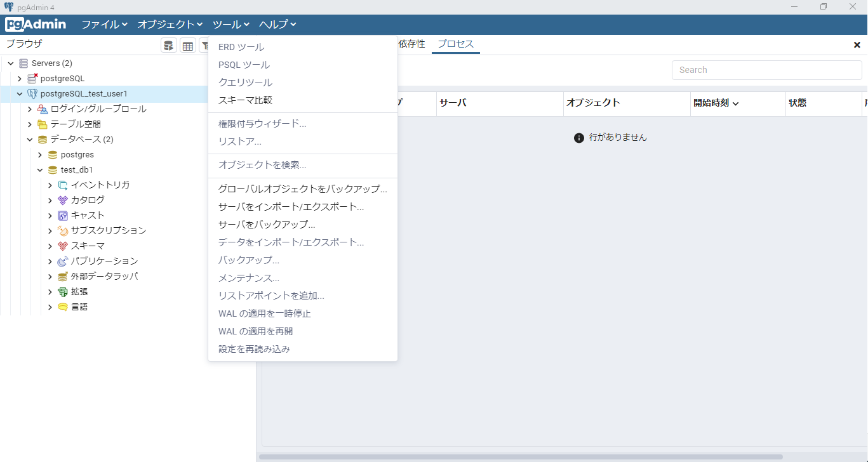Expand the ログイン/グループロール node

coord(30,109)
